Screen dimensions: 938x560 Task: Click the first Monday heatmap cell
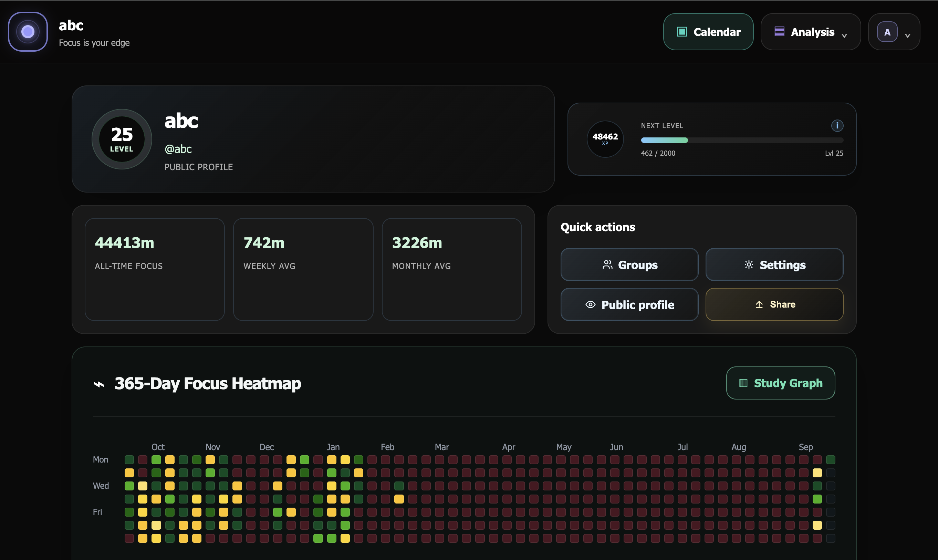point(129,460)
